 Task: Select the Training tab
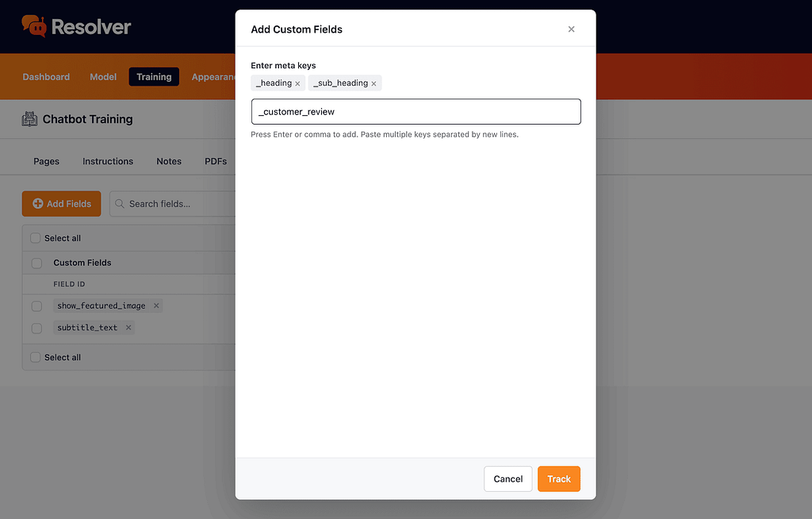(x=154, y=77)
